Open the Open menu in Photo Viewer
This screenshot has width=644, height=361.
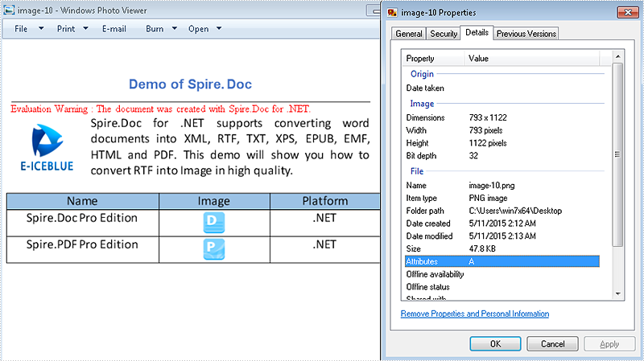(198, 29)
